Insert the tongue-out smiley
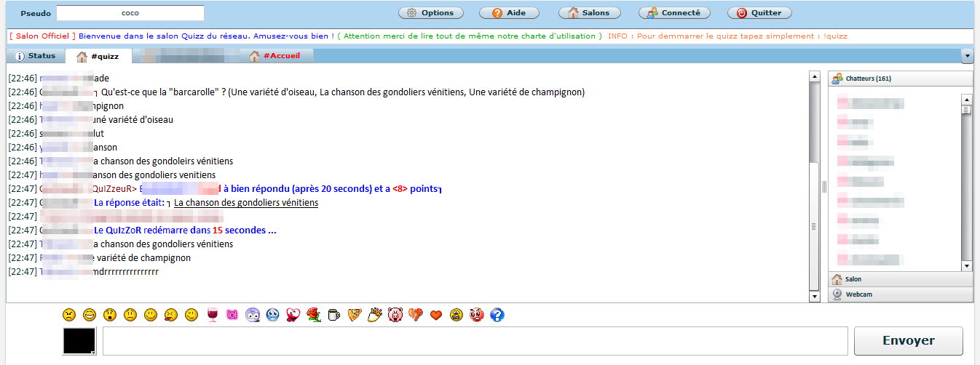The height and width of the screenshot is (365, 980). 170,315
